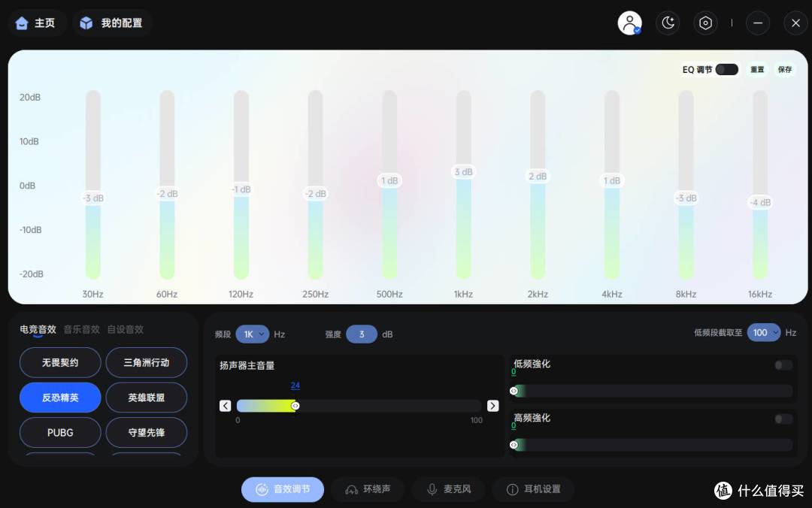The image size is (812, 508).
Task: Click the 重置 reset button
Action: [757, 69]
